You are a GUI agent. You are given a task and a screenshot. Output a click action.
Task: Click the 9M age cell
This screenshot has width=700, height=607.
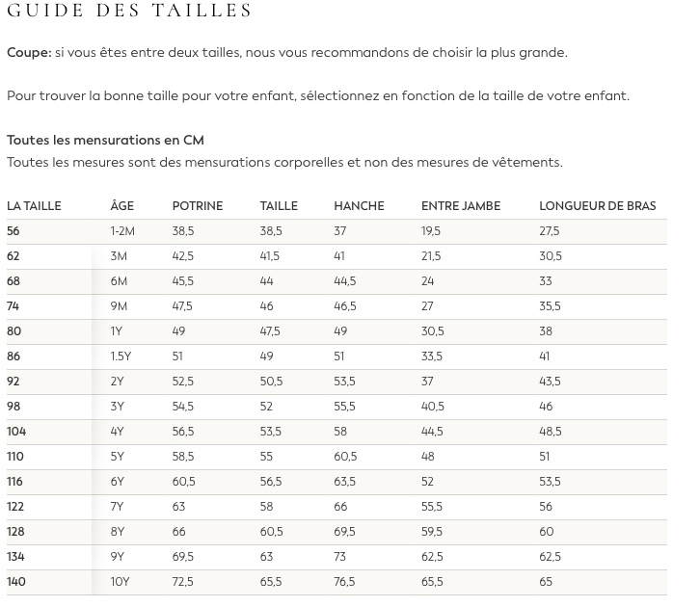(x=120, y=306)
